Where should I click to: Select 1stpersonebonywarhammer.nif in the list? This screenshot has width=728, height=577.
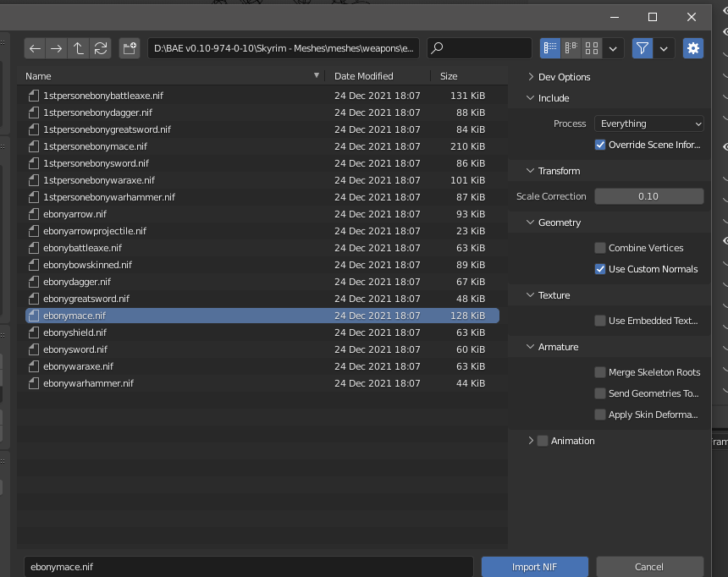(262, 197)
